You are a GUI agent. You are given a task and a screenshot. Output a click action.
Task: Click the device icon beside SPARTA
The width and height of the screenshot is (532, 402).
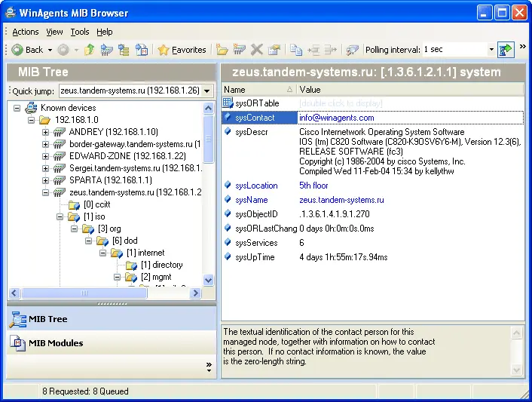tap(60, 180)
